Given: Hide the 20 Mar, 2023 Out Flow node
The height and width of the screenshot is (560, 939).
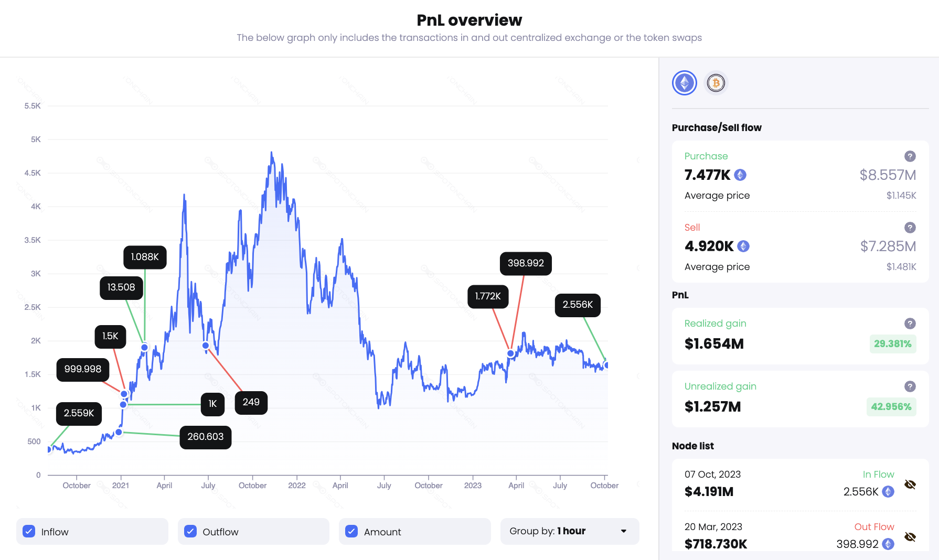Looking at the screenshot, I should tap(910, 537).
